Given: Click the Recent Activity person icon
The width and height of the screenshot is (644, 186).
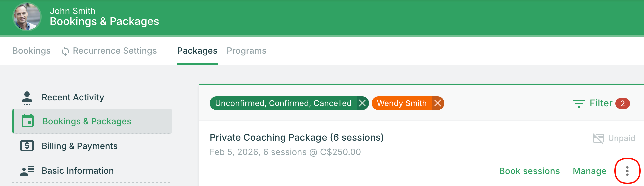Looking at the screenshot, I should point(27,98).
